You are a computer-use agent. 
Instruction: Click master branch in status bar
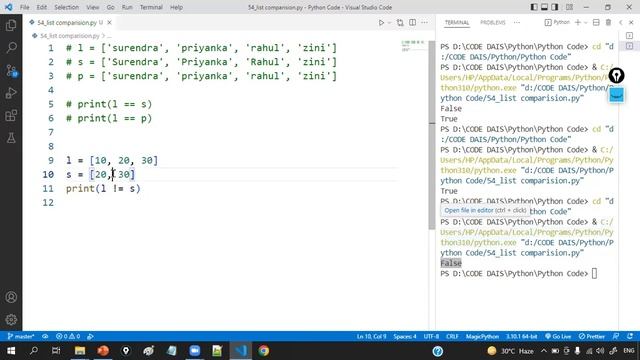[21, 336]
